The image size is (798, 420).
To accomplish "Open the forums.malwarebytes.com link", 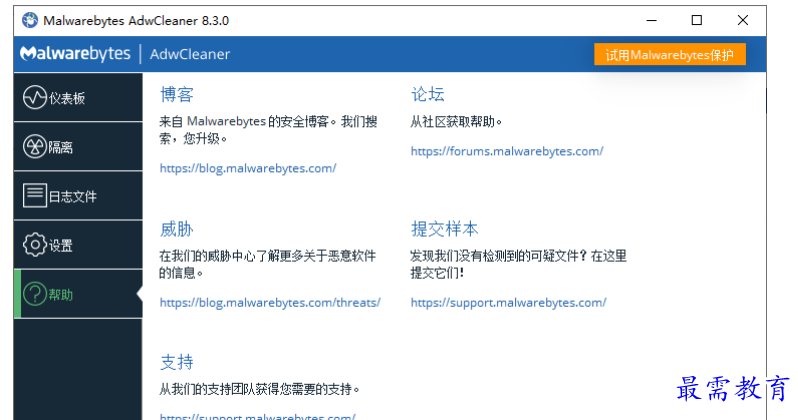I will pyautogui.click(x=507, y=151).
